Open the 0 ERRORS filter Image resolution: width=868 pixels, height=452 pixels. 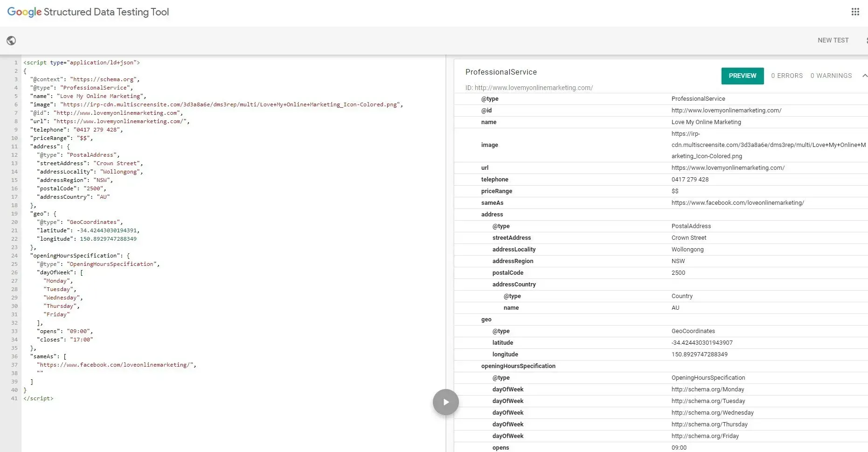787,76
